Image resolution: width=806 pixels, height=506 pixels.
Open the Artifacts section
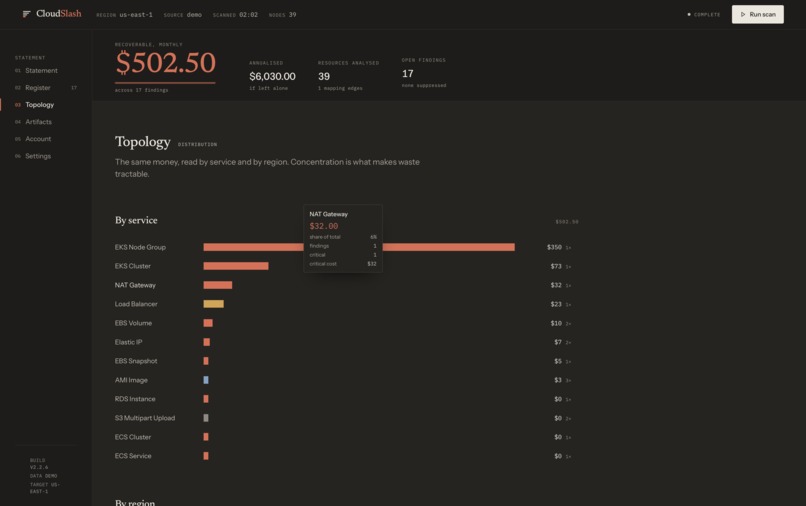pyautogui.click(x=39, y=122)
